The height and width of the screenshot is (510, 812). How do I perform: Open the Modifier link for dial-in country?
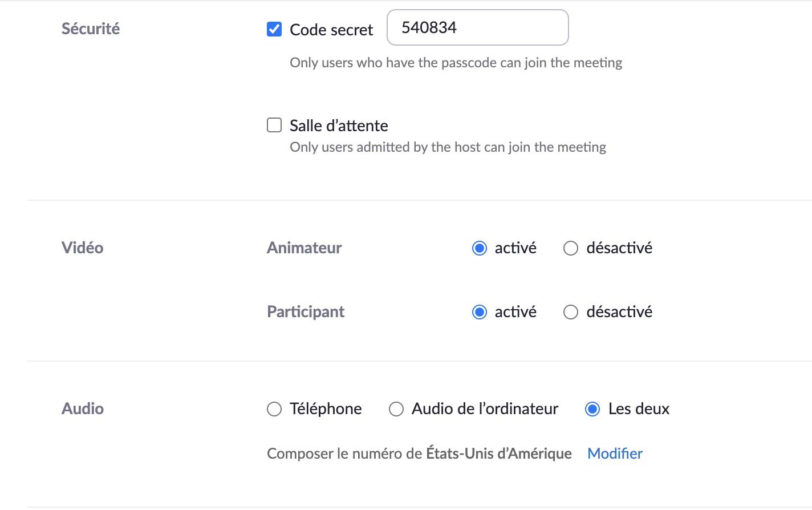(x=615, y=454)
